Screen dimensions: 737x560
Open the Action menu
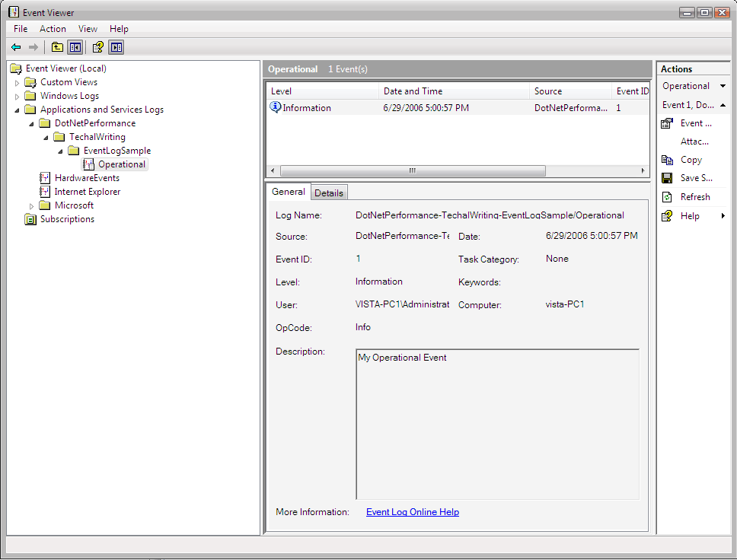click(53, 29)
